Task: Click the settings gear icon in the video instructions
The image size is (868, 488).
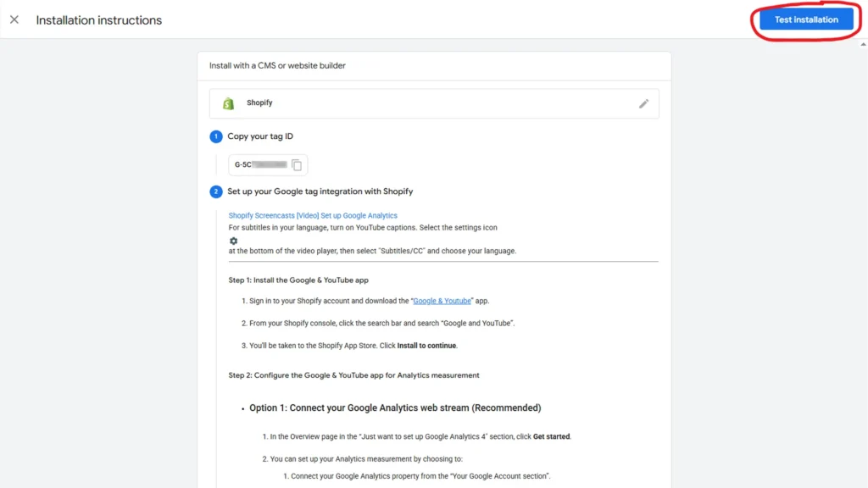Action: coord(233,241)
